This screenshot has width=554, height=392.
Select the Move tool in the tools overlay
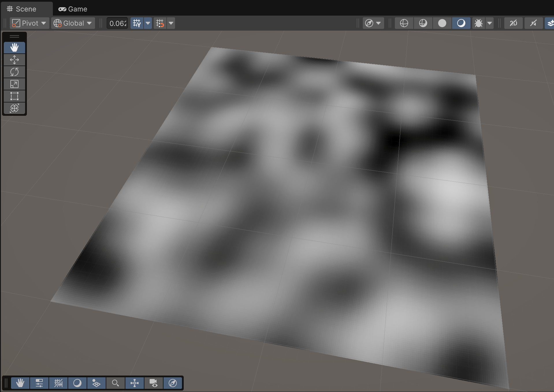coord(14,60)
